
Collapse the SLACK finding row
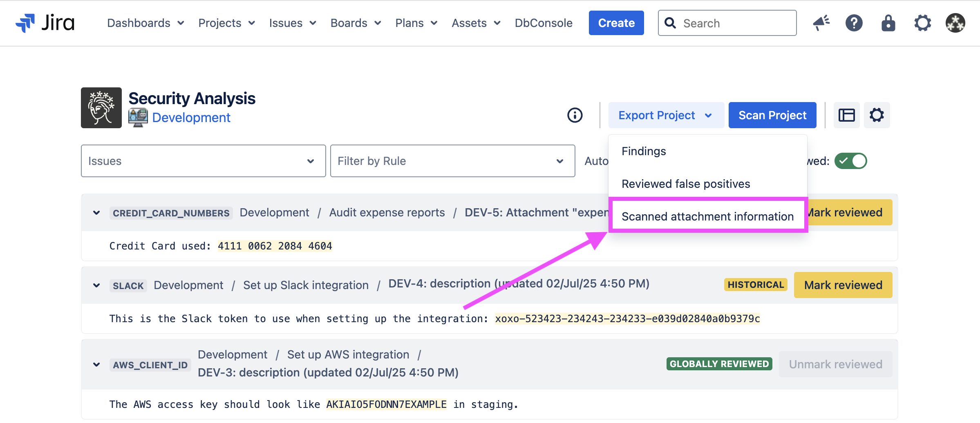pos(96,285)
